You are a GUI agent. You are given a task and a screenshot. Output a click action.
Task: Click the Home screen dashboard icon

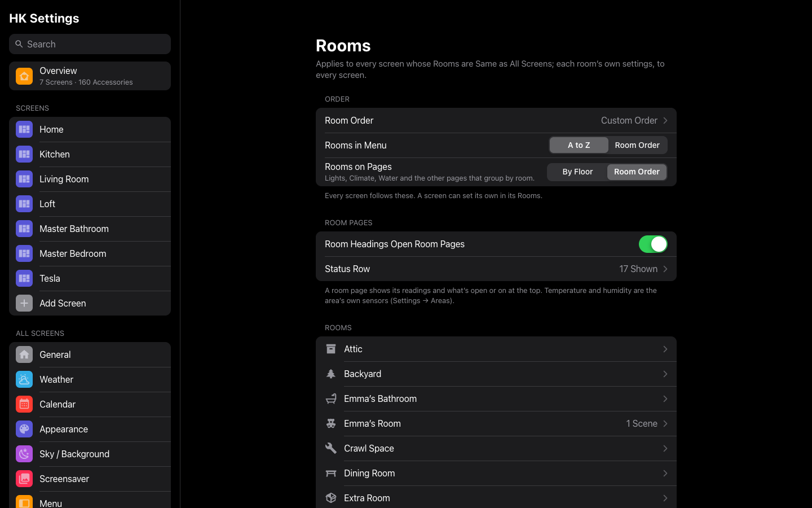click(x=24, y=129)
